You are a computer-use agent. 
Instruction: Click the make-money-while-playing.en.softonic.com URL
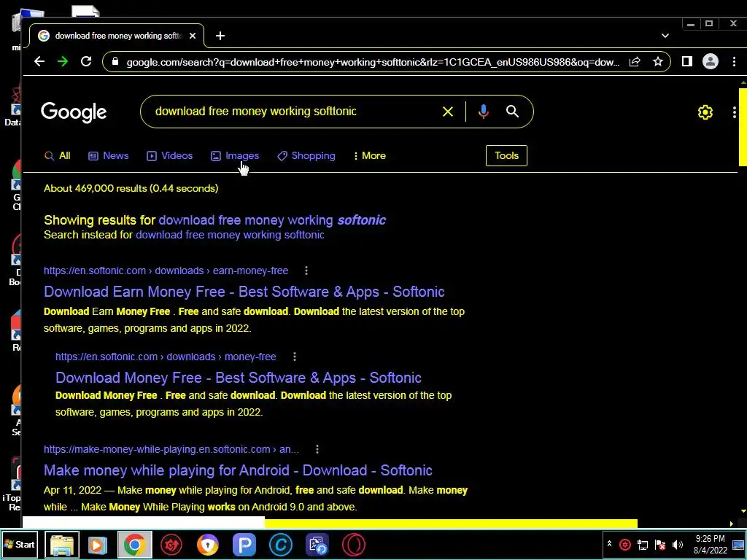pyautogui.click(x=171, y=449)
